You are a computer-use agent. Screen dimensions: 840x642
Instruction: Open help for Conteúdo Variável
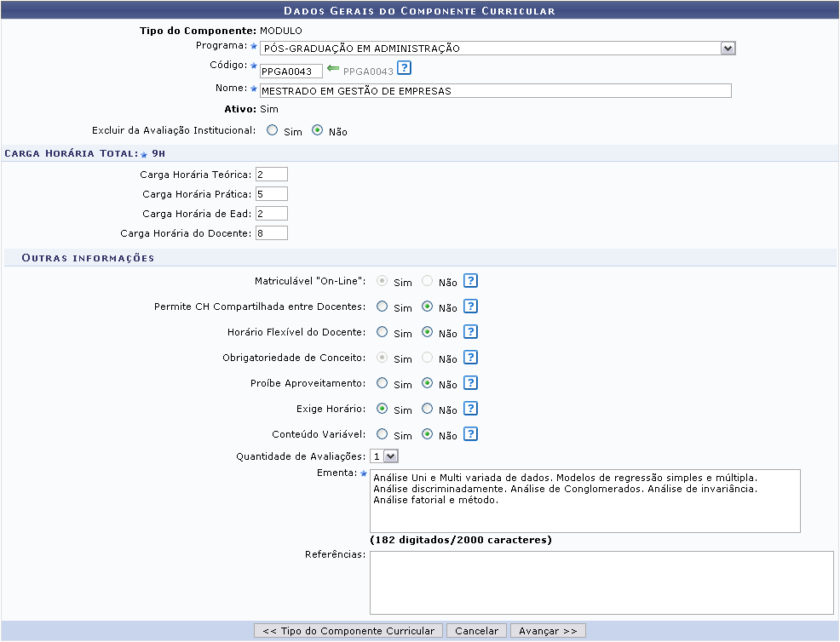pos(470,434)
